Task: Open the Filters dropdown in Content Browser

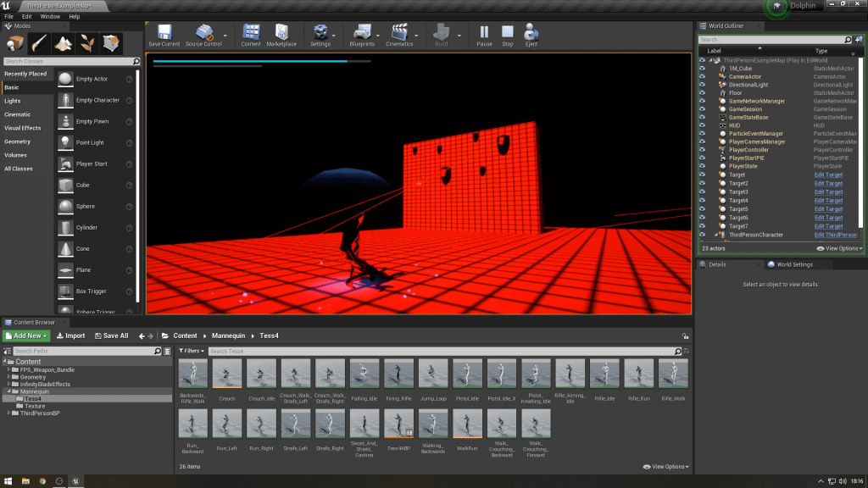Action: [192, 351]
